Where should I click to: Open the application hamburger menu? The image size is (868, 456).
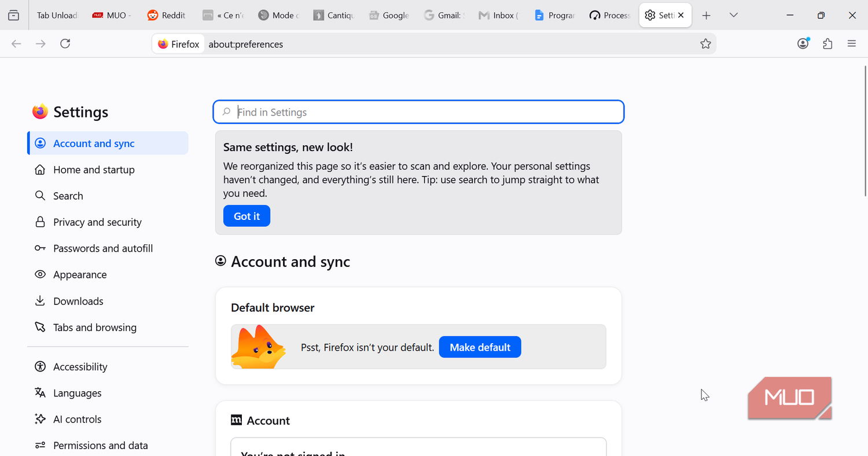[852, 44]
